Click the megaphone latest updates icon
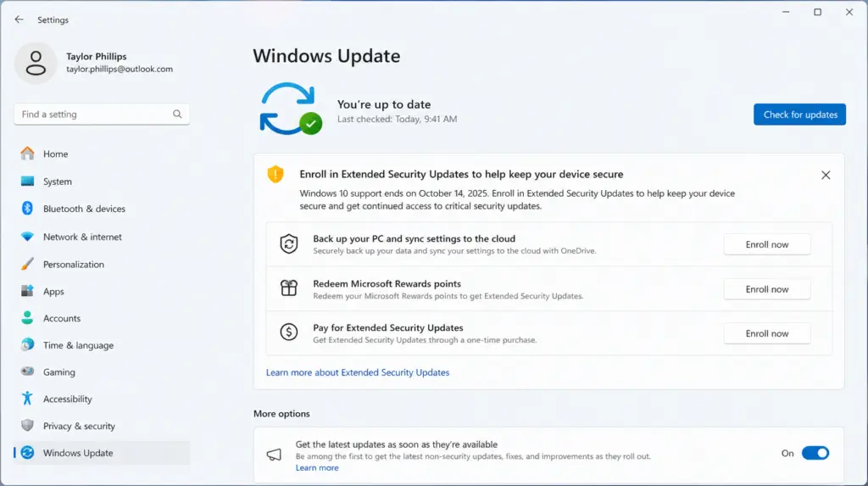868x486 pixels. click(x=274, y=455)
